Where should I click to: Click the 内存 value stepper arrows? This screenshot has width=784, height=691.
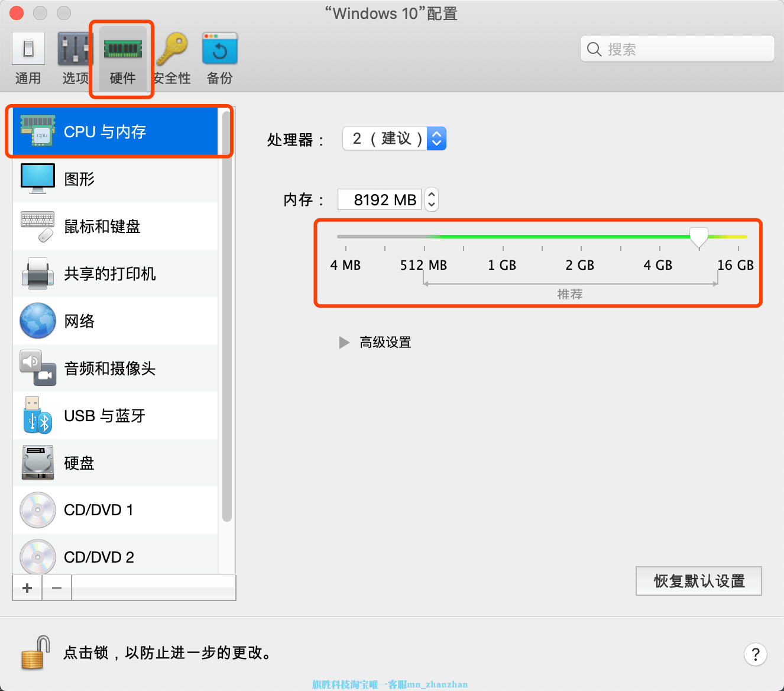(431, 199)
